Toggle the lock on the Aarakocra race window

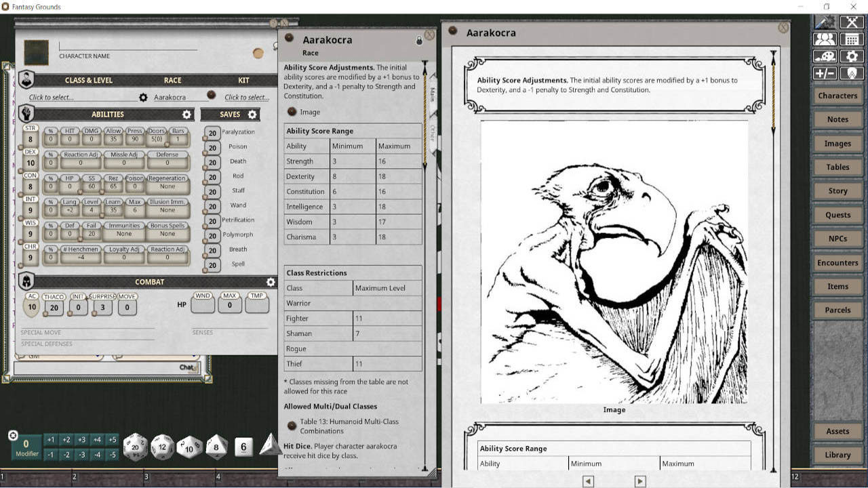[420, 40]
